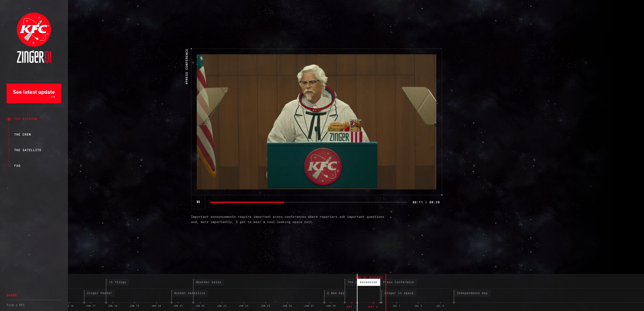Open The Crew section
The width and height of the screenshot is (644, 311).
pos(23,135)
